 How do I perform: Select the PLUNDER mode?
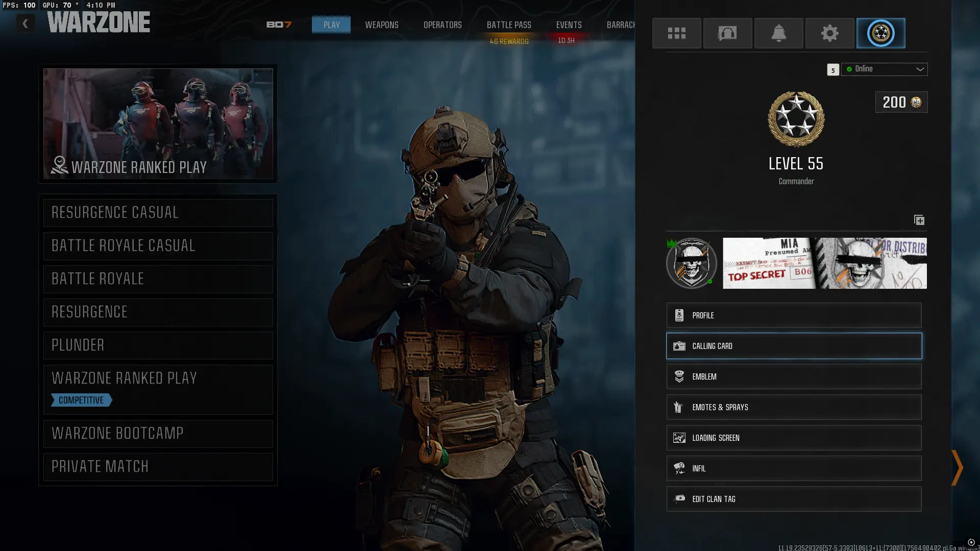coord(158,345)
